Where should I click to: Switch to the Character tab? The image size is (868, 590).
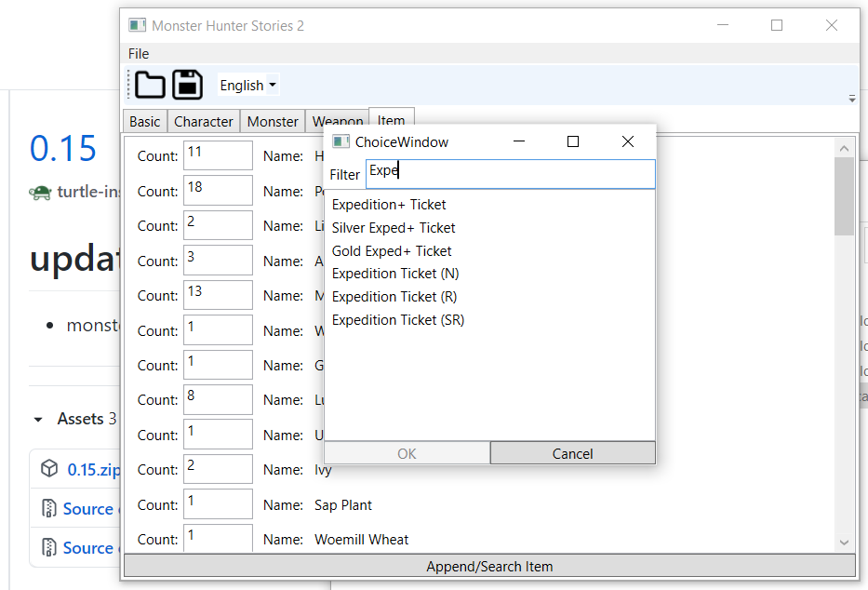click(203, 121)
